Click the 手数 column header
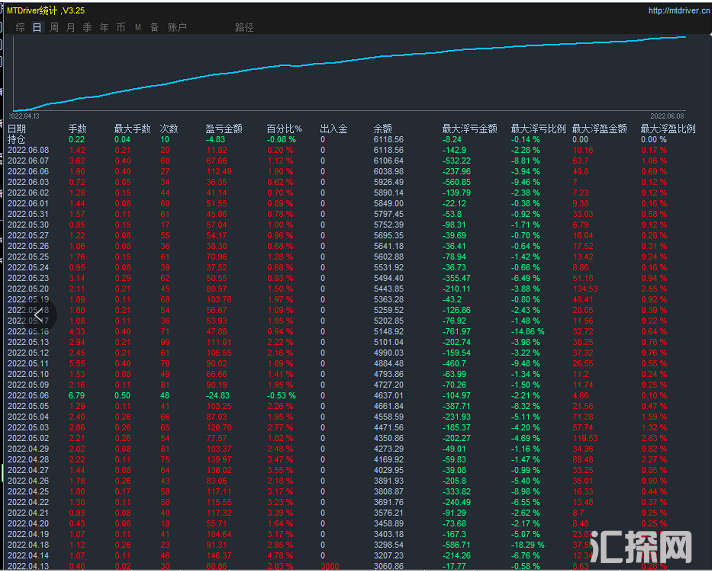712x571 pixels. point(77,129)
